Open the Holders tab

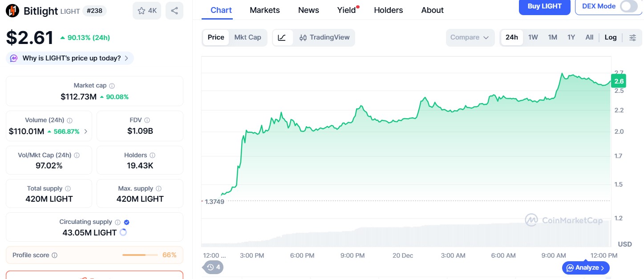pos(388,10)
